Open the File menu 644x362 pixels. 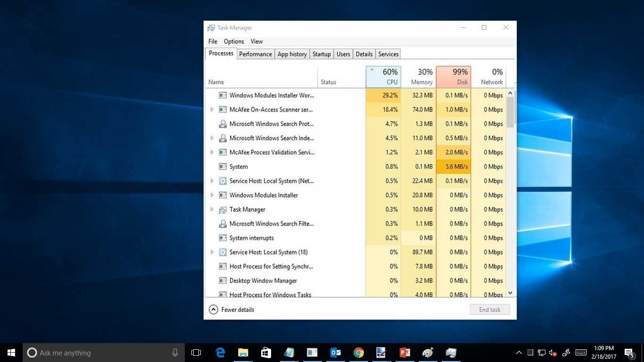click(x=213, y=41)
